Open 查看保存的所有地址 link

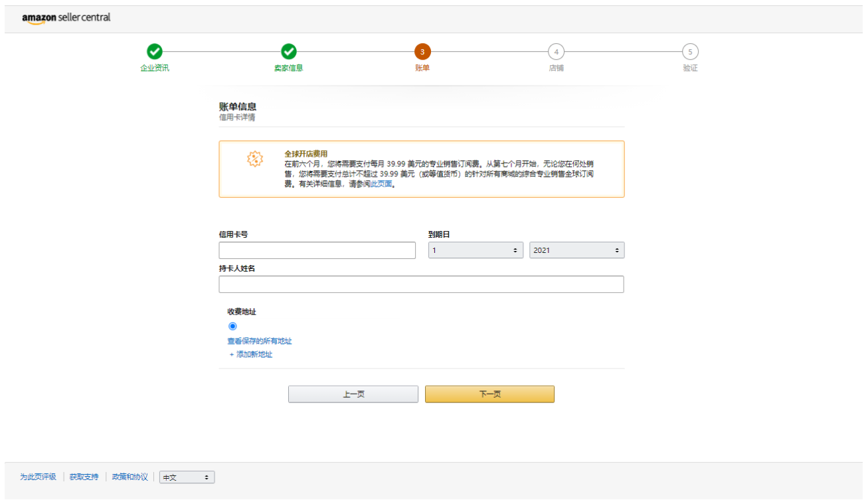pos(260,341)
